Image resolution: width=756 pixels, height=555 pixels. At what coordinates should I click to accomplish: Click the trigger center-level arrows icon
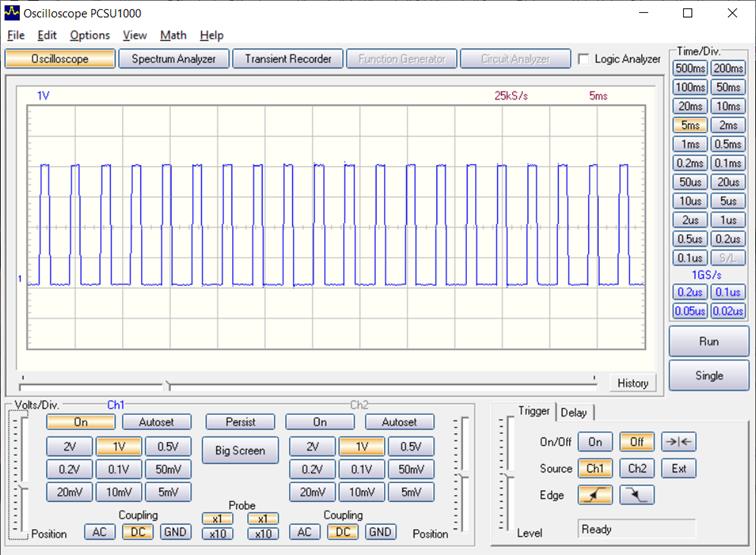coord(679,442)
